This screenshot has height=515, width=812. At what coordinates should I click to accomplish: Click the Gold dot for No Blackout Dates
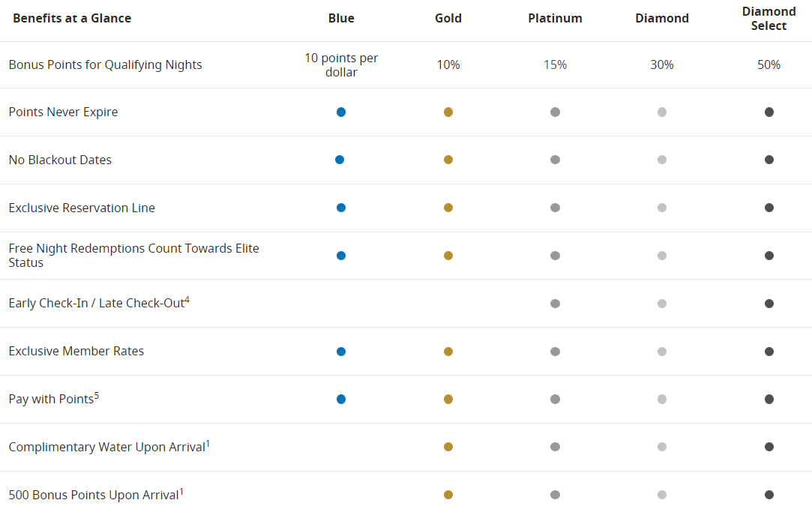[448, 160]
